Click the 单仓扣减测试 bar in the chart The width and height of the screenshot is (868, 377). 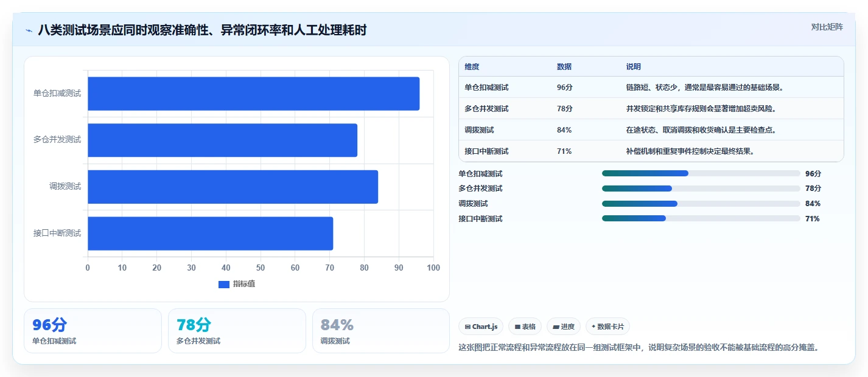pos(254,94)
